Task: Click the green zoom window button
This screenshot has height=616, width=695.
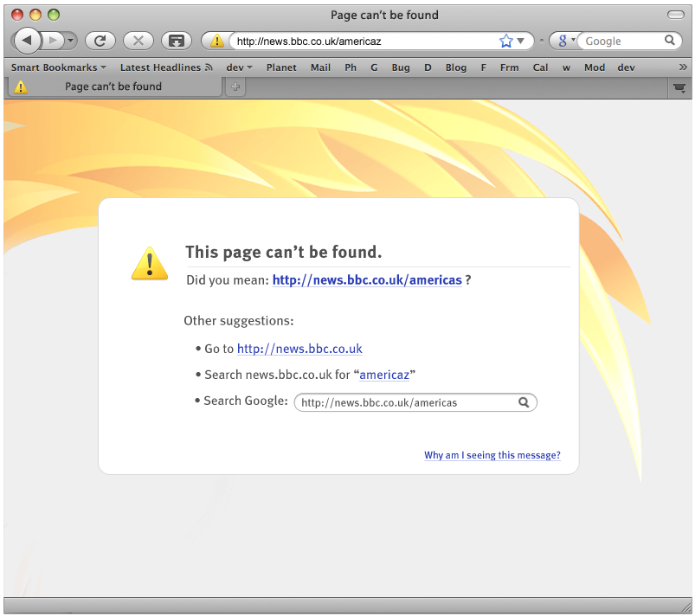Action: [x=54, y=15]
